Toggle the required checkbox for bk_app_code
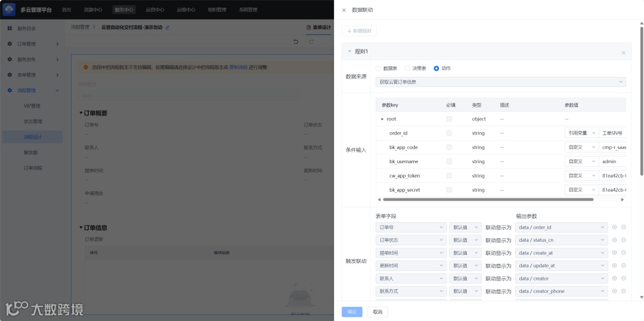 pos(449,147)
